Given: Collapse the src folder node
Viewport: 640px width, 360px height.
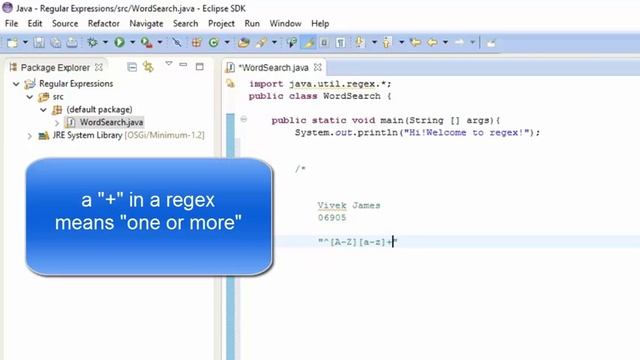Looking at the screenshot, I should [30, 97].
